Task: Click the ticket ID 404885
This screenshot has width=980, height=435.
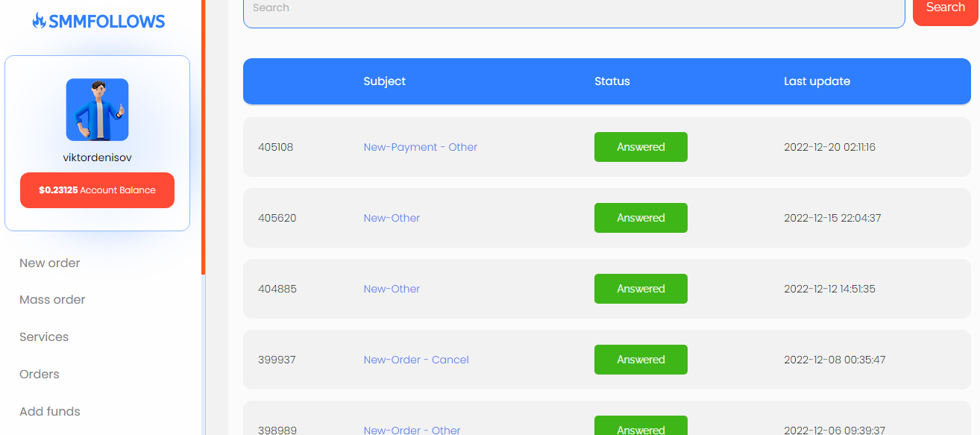Action: [x=277, y=289]
